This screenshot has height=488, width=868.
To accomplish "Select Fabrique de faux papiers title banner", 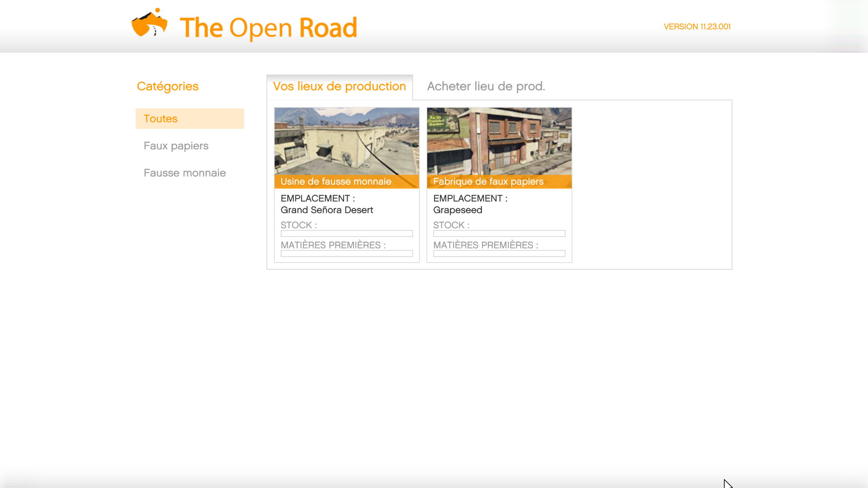I will [x=500, y=182].
